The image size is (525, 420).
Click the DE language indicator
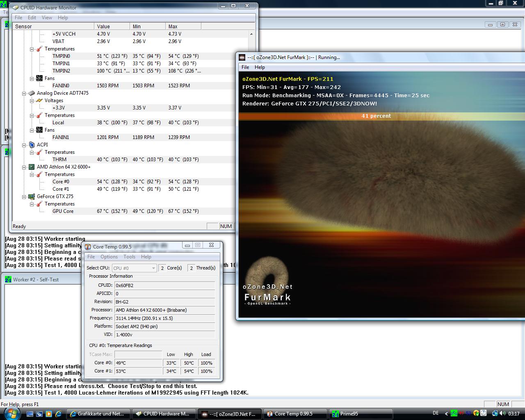pos(436,413)
